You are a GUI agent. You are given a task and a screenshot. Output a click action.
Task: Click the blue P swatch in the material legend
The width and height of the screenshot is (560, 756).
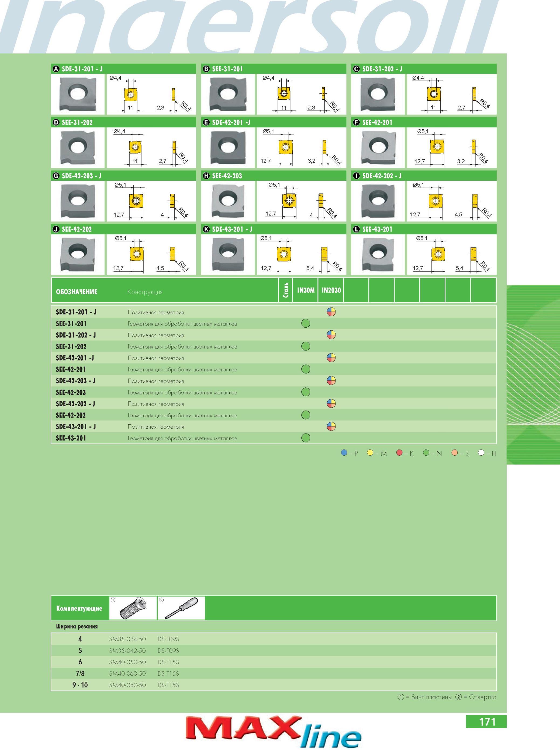click(344, 453)
